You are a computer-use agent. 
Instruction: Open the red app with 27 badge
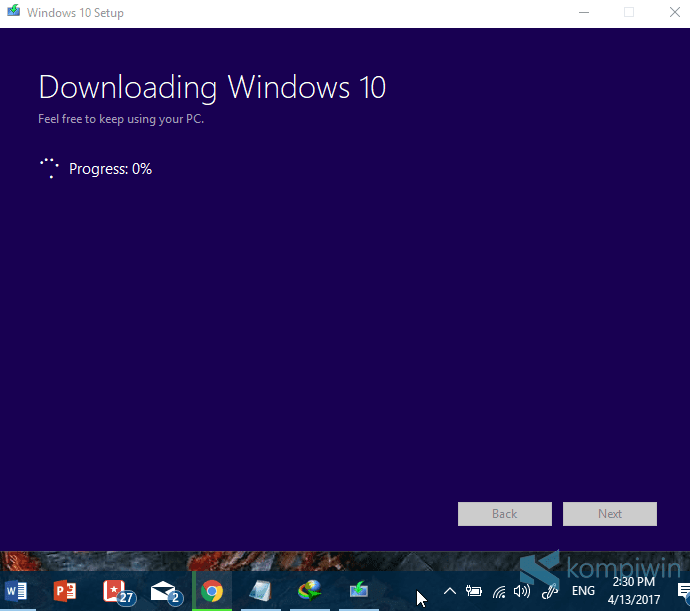118,592
